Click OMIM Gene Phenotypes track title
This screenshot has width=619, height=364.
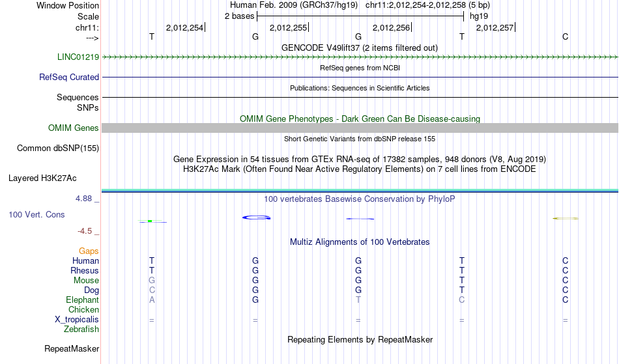360,119
